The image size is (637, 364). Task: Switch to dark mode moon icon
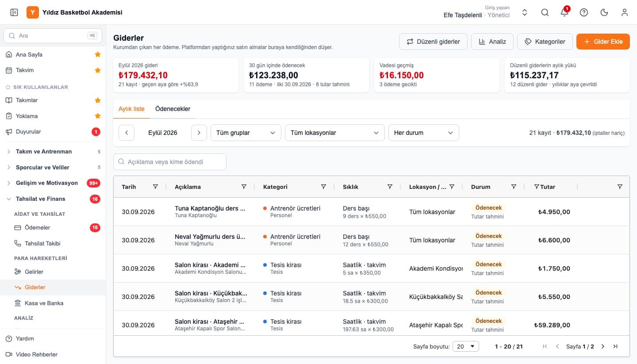point(604,12)
